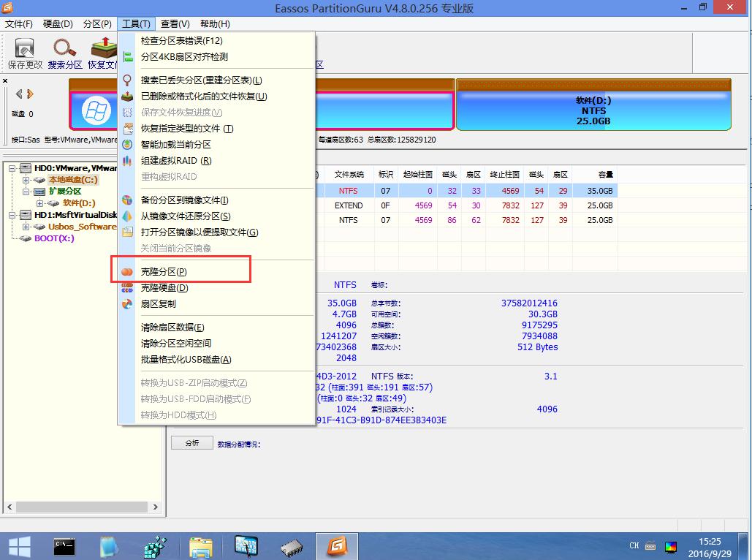The height and width of the screenshot is (560, 752).
Task: Click the volume icon in system tray
Action: click(669, 545)
